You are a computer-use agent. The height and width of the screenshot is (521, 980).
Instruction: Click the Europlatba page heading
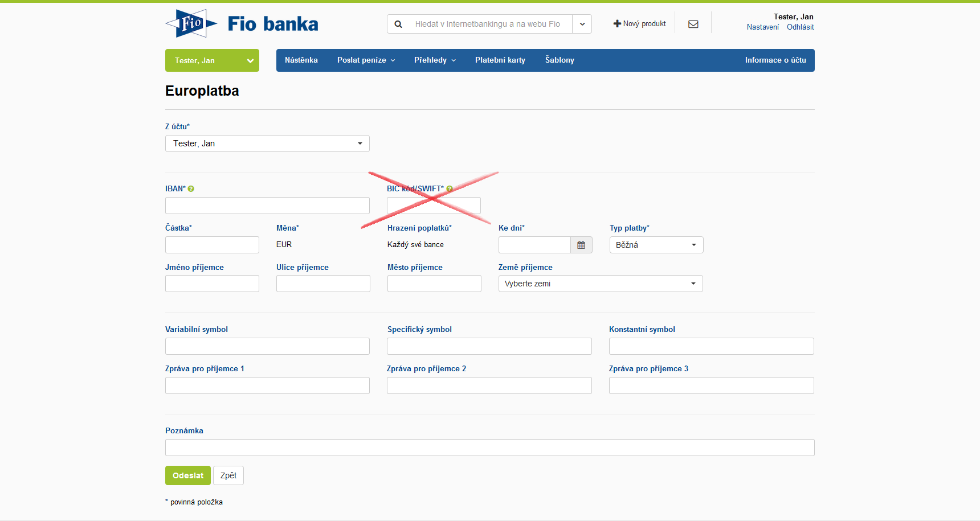[202, 91]
